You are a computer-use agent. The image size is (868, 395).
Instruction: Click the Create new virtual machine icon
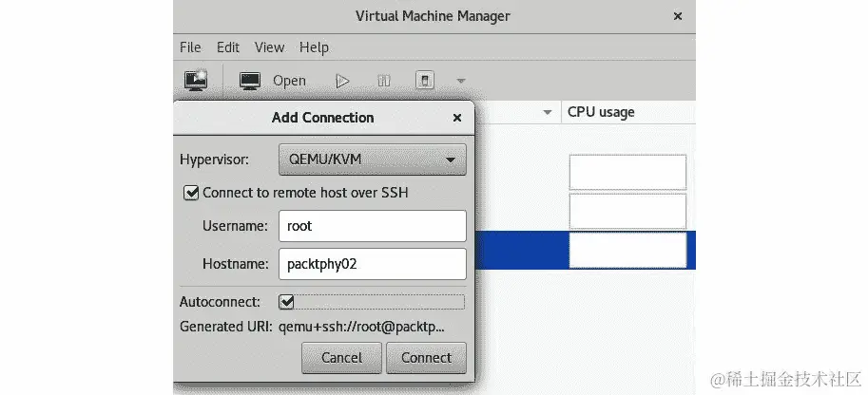[x=196, y=80]
